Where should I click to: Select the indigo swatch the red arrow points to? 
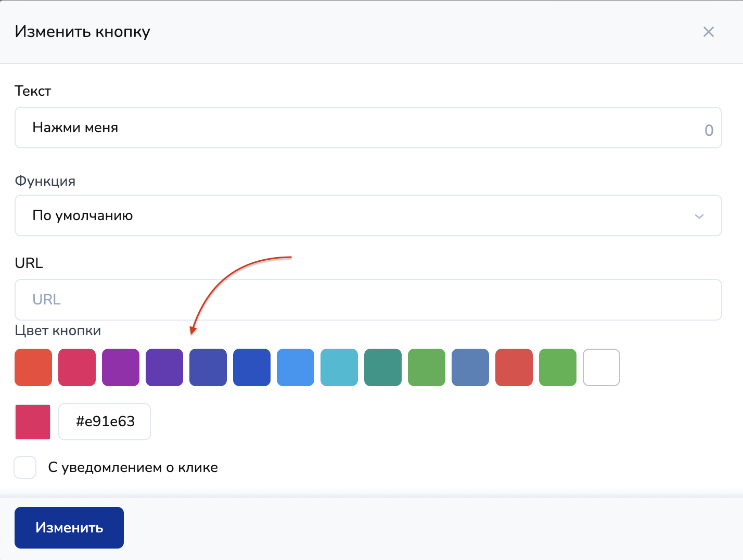[x=208, y=367]
